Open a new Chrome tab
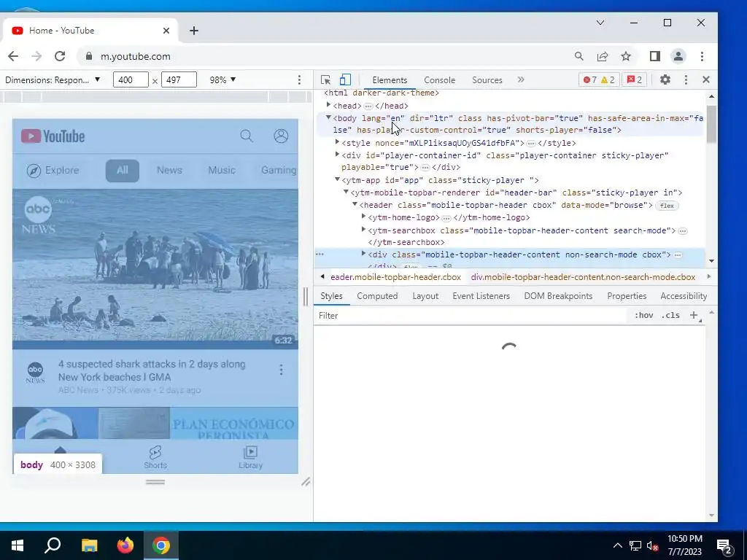The height and width of the screenshot is (560, 747). [194, 31]
